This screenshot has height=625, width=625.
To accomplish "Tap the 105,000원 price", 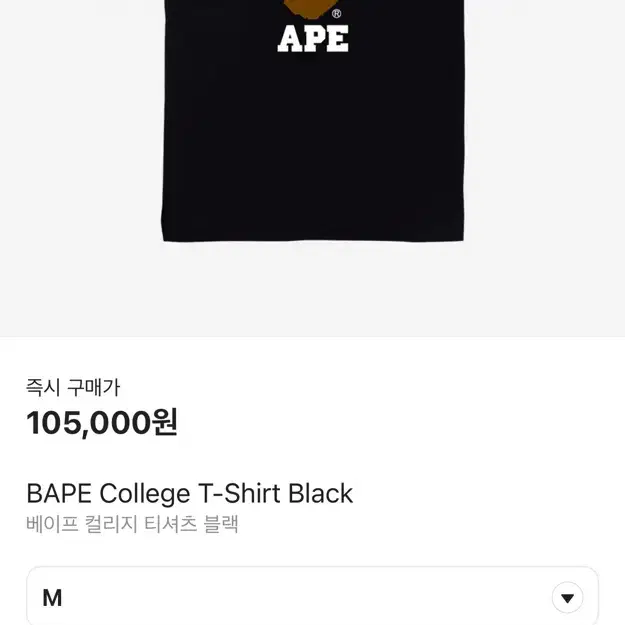I will click(102, 423).
